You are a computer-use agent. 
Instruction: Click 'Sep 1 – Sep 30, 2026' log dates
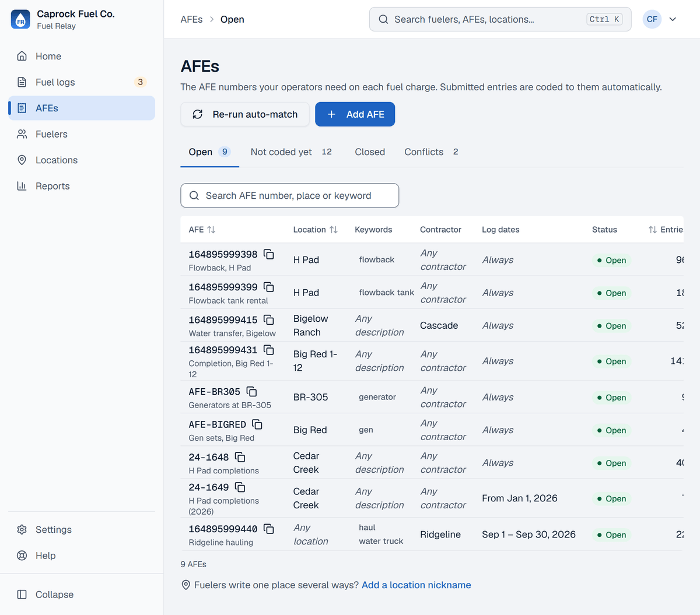pyautogui.click(x=528, y=535)
